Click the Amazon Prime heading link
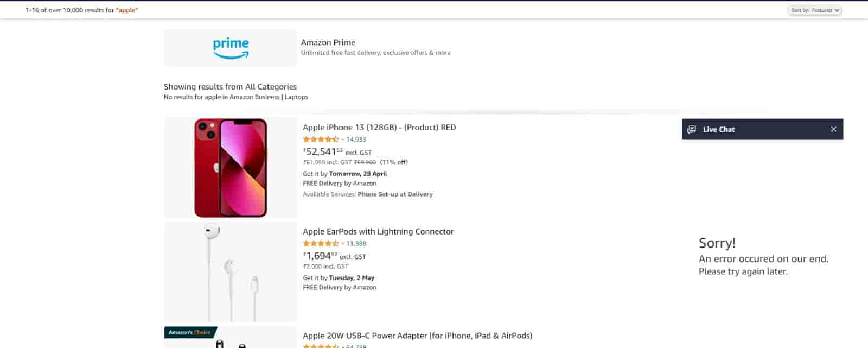 point(328,42)
